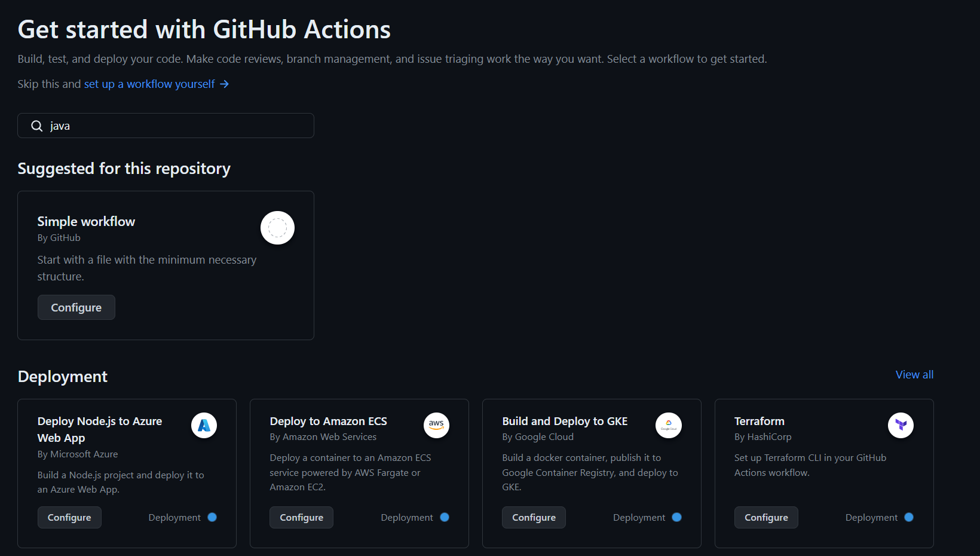Configure Deploy to Amazon ECS workflow
Viewport: 980px width, 556px height.
click(302, 517)
